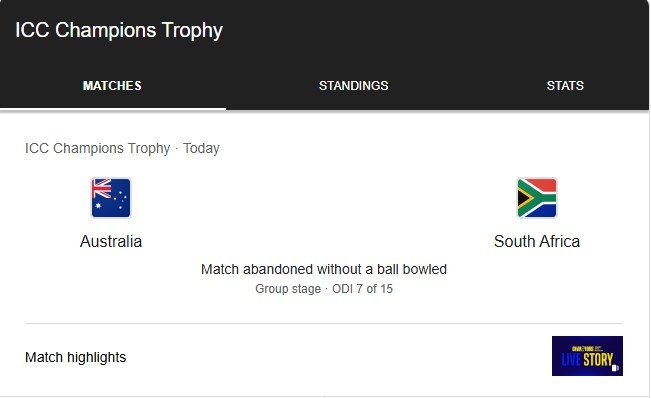
Task: Switch to the STATS tab
Action: point(565,85)
